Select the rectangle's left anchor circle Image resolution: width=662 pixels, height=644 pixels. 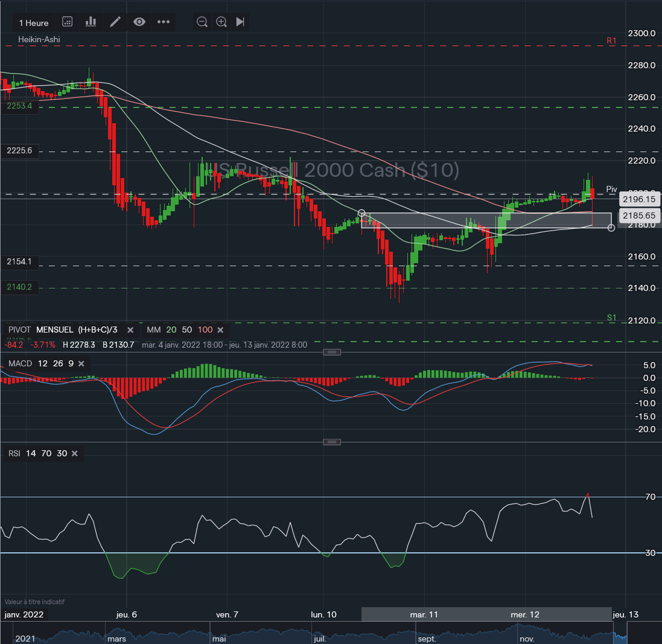(361, 213)
